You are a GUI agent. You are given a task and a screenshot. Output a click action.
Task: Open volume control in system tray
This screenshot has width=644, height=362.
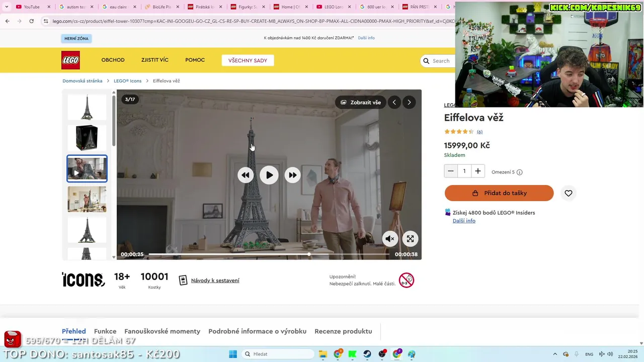point(610,354)
